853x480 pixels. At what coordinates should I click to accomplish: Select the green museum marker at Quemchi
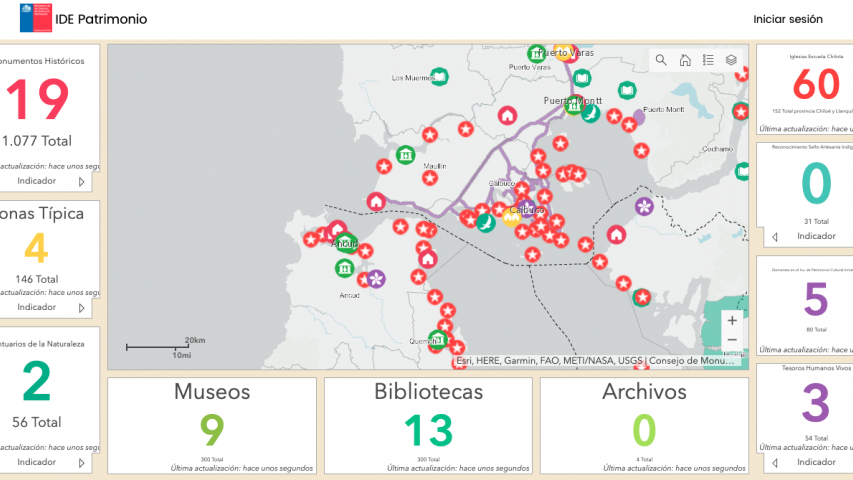point(438,340)
